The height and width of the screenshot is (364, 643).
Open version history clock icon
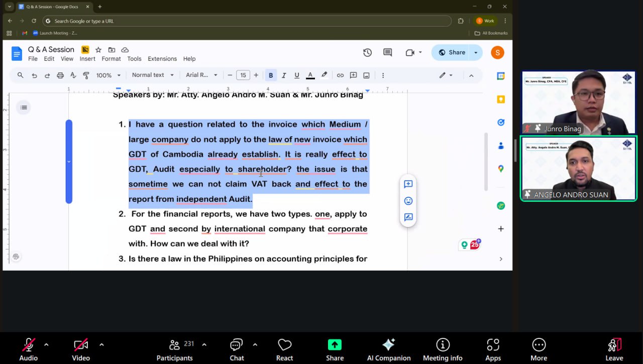(367, 53)
